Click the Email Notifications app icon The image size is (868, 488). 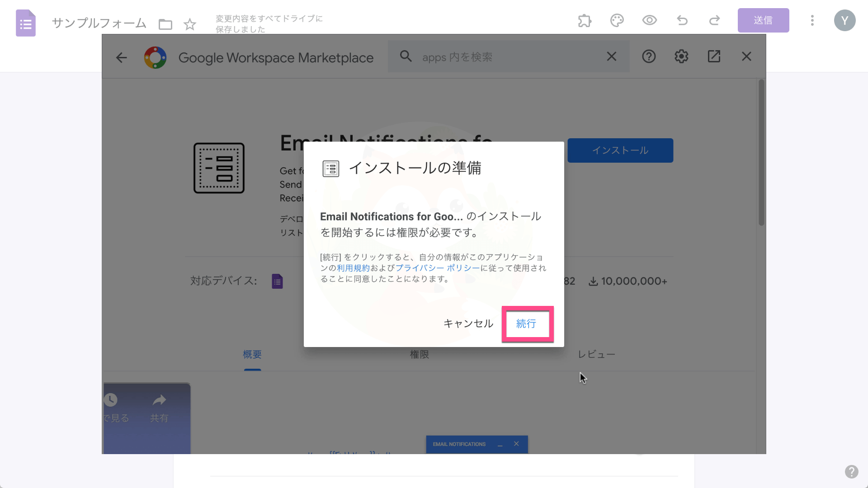219,168
